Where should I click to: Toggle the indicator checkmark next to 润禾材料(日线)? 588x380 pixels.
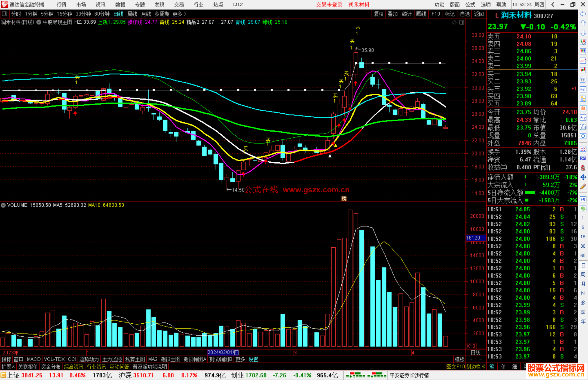pos(39,22)
